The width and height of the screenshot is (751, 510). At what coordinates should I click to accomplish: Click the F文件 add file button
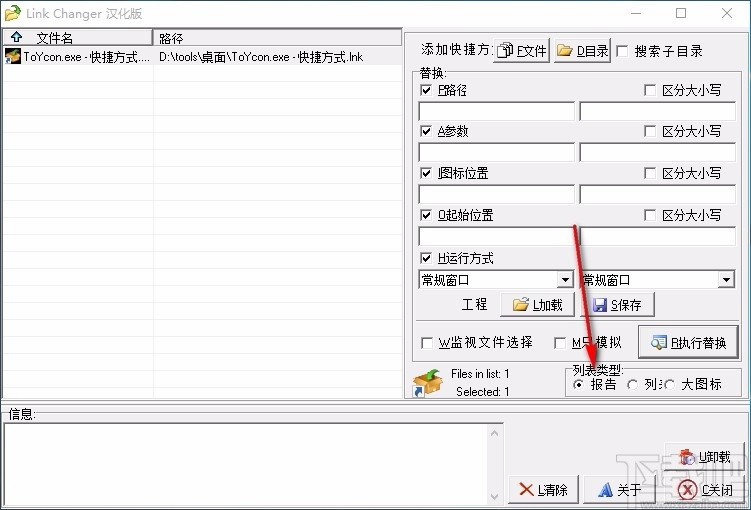point(521,50)
